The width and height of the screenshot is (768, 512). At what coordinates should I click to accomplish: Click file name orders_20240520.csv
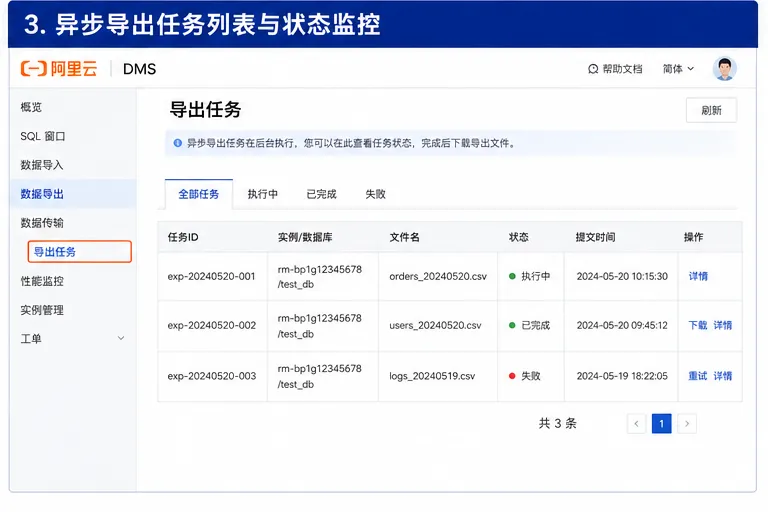(438, 276)
